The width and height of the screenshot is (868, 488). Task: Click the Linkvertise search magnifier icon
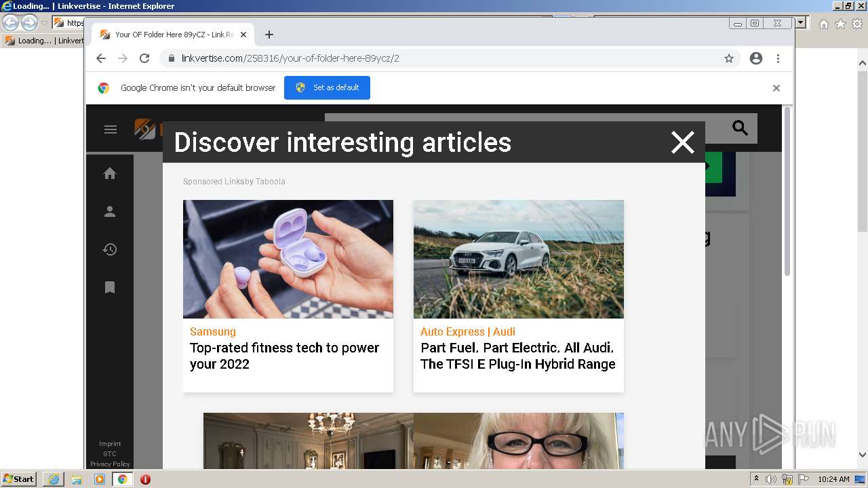coord(740,127)
